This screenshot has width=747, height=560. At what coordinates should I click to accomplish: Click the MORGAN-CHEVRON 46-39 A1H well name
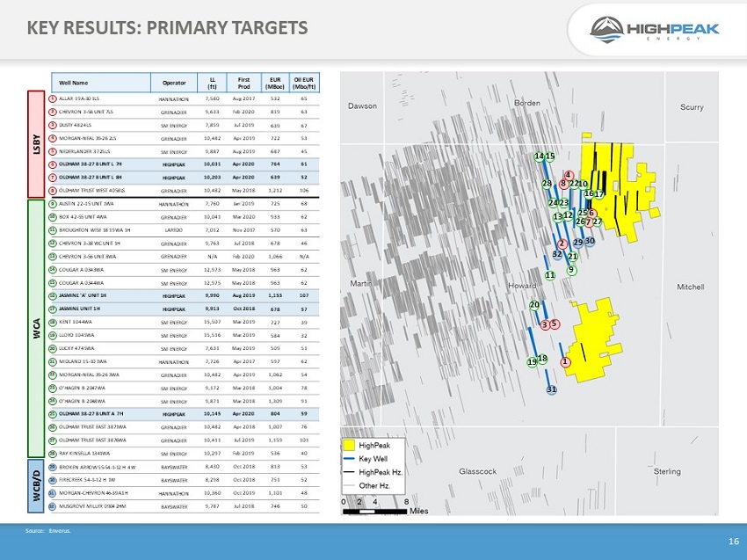pos(93,493)
